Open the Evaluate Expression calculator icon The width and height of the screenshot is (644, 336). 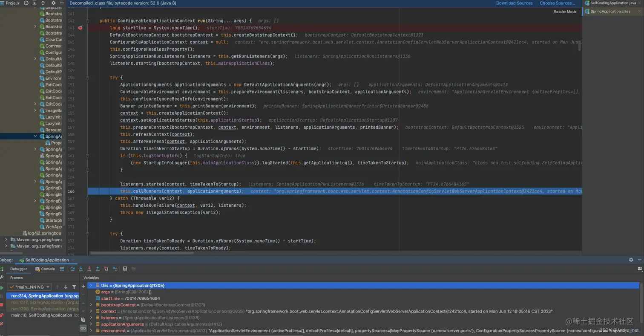pyautogui.click(x=125, y=269)
